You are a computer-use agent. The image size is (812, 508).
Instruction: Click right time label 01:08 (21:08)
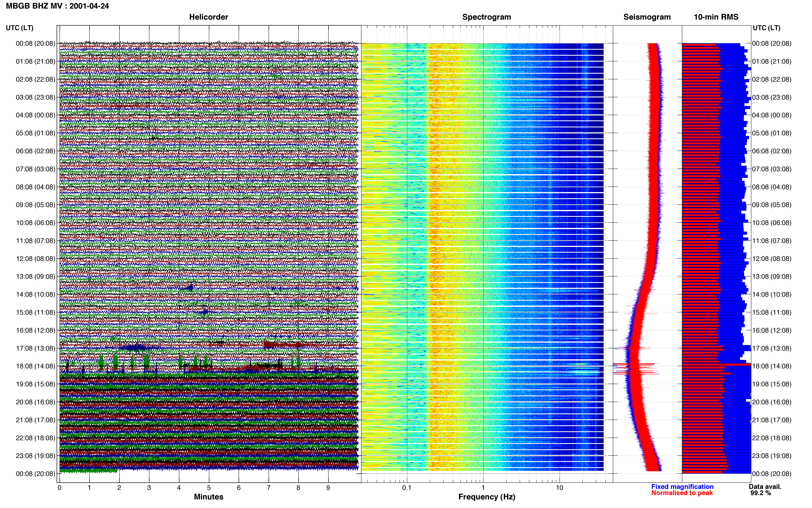click(771, 61)
